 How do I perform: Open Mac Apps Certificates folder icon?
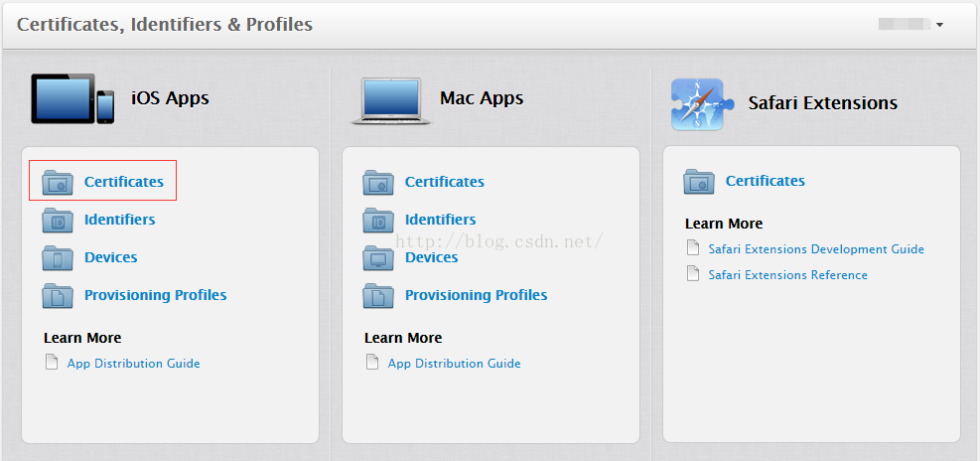(378, 182)
